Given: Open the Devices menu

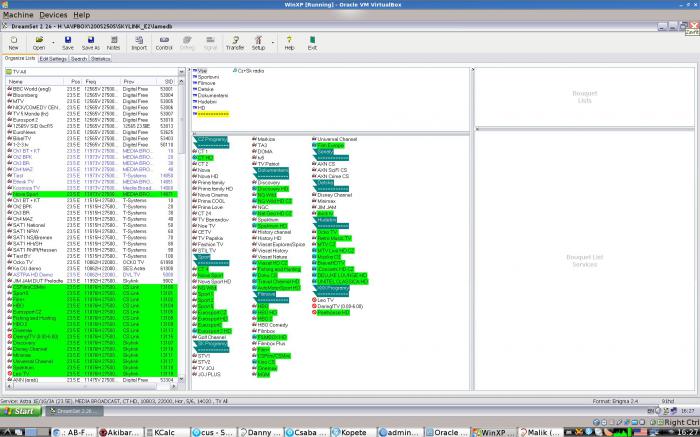Looking at the screenshot, I should [x=53, y=15].
